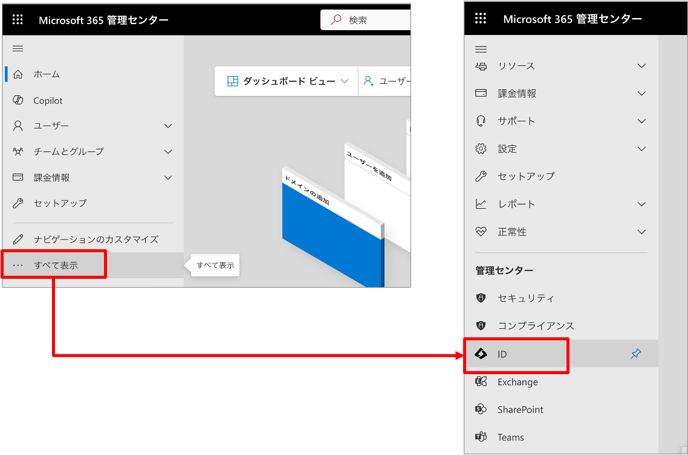The image size is (688, 455).
Task: Open ダッシュボード ビュー dropdown
Action: click(287, 81)
